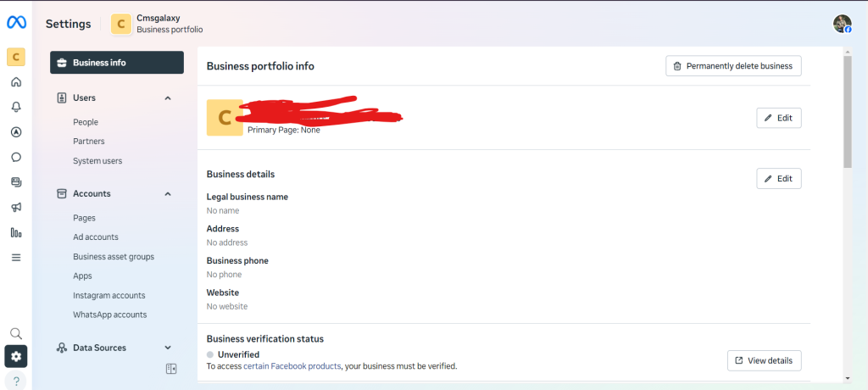Click the Legal business name label
The image size is (868, 390).
(248, 197)
